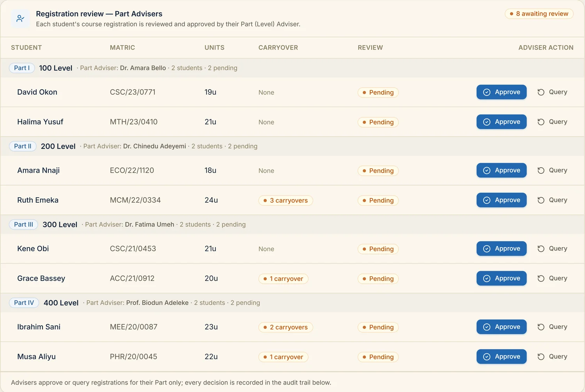Click the Part IV badge
The image size is (585, 392).
point(24,303)
